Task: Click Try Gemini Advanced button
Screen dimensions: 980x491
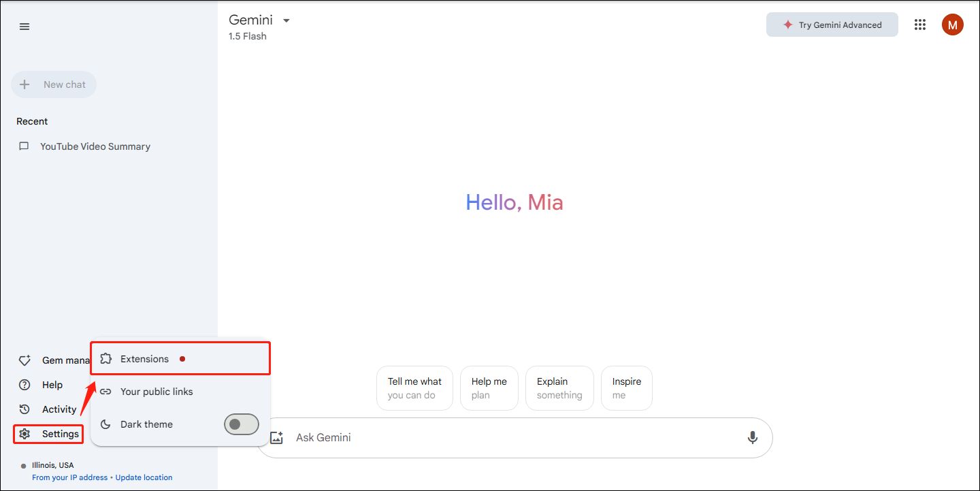Action: point(832,25)
